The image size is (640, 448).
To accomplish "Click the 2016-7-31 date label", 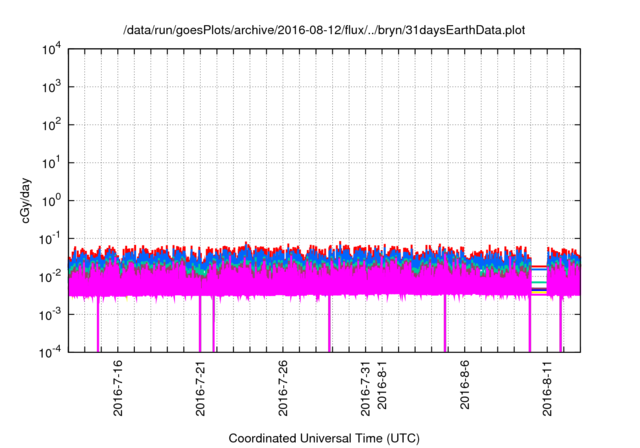I will 365,388.
